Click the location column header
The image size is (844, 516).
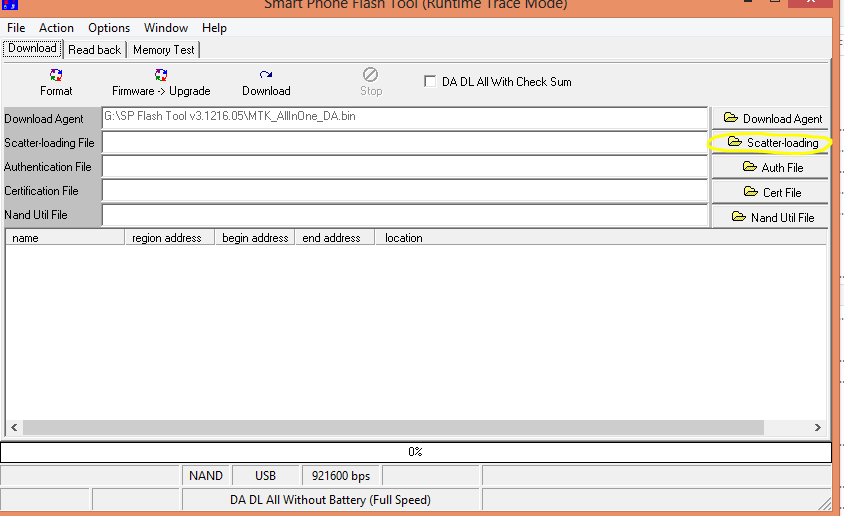pyautogui.click(x=601, y=238)
